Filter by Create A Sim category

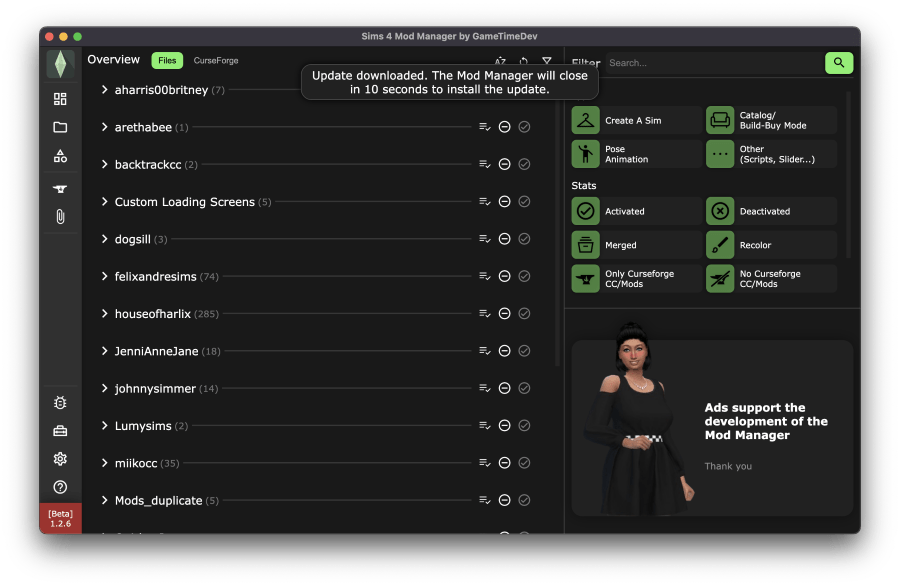[x=636, y=121]
